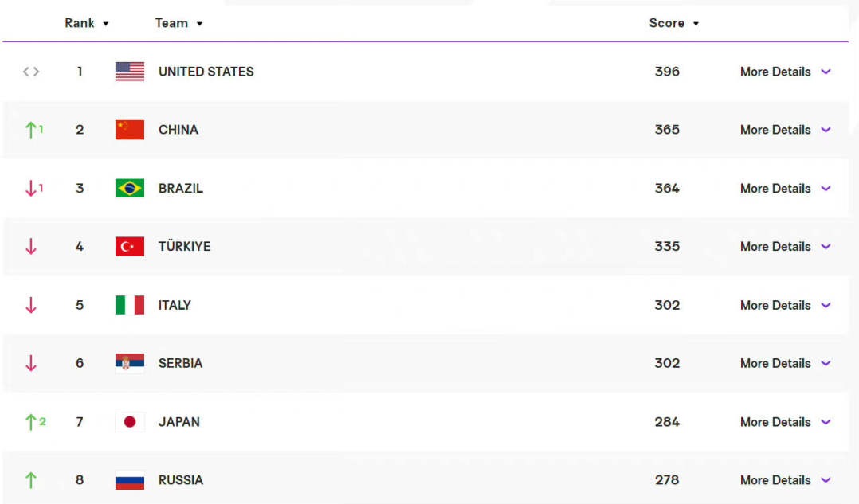Sort the table by Score column
The height and width of the screenshot is (504, 859).
pyautogui.click(x=674, y=23)
